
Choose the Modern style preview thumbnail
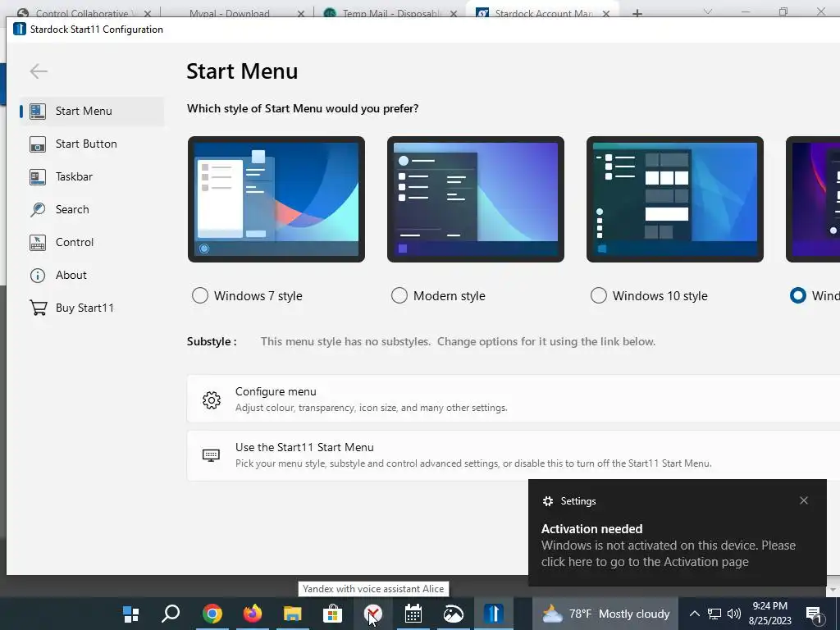tap(476, 199)
